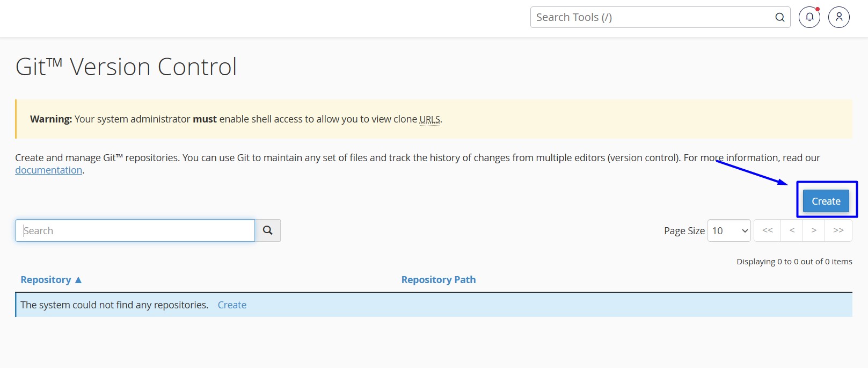Open the Page Size dropdown
Viewport: 868px width, 368px height.
point(729,230)
